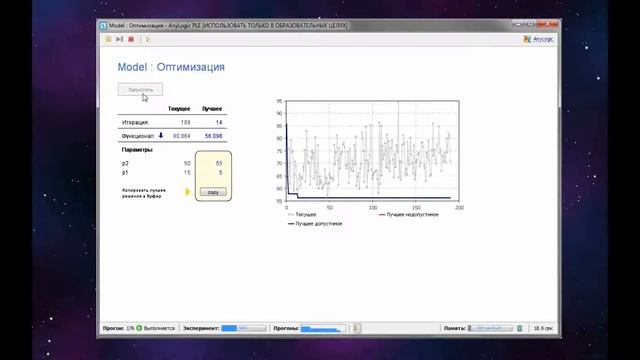Click the Функционал minimize arrow icon
Viewport: 640px width, 360px height.
[x=161, y=135]
